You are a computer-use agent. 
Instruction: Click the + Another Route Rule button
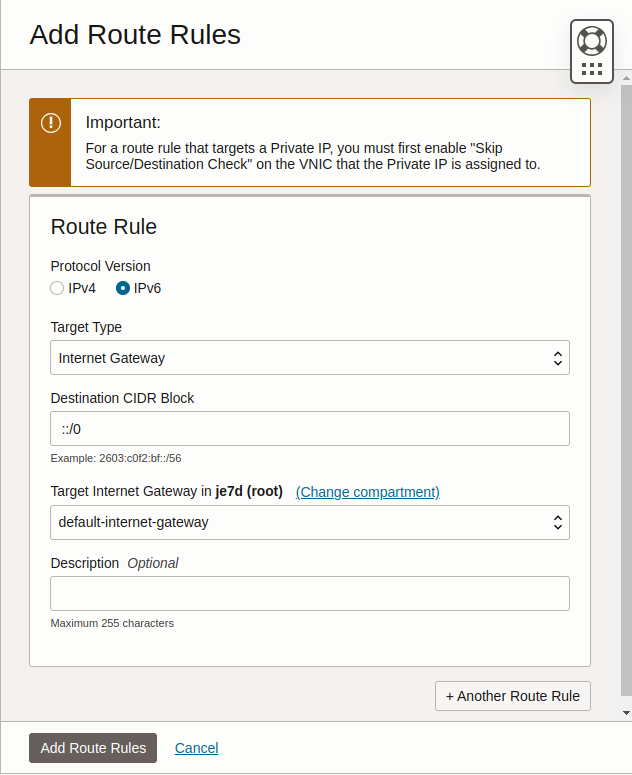click(x=512, y=696)
